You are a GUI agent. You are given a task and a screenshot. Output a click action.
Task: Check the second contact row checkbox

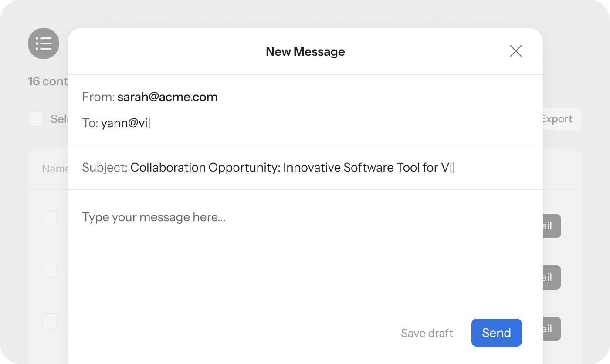pos(50,270)
